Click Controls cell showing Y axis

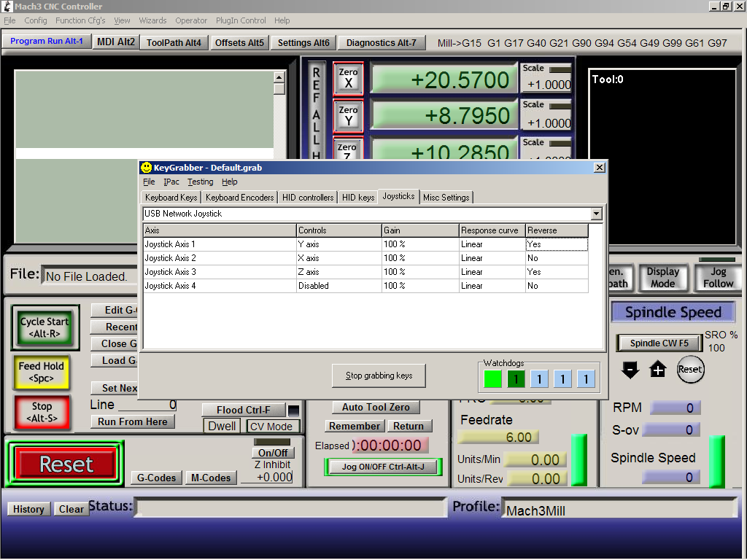coord(339,244)
